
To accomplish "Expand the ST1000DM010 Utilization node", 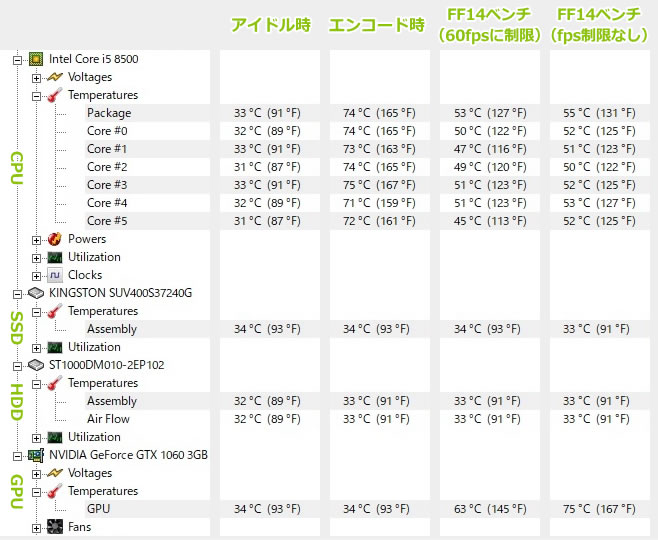I will (37, 438).
